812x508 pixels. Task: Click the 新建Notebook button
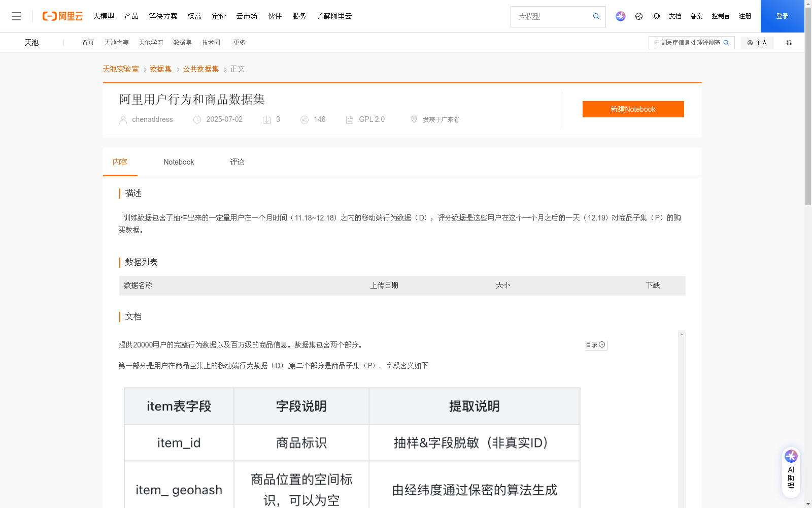tap(633, 109)
